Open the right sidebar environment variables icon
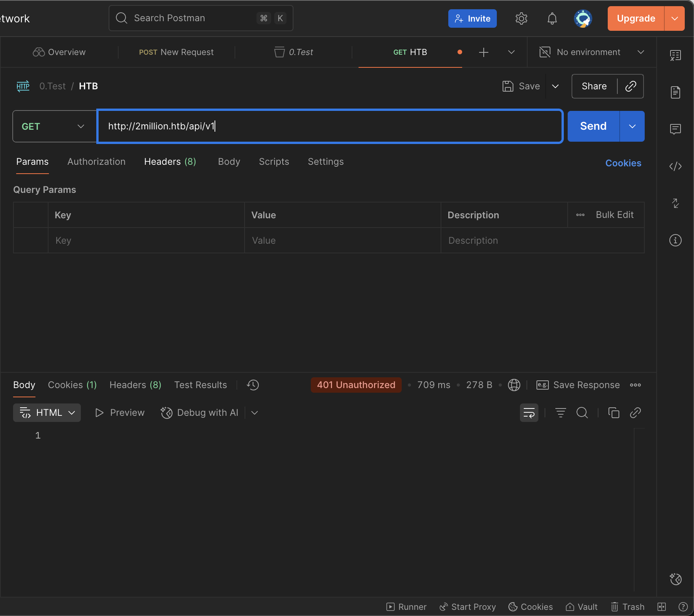694x616 pixels. 676,55
